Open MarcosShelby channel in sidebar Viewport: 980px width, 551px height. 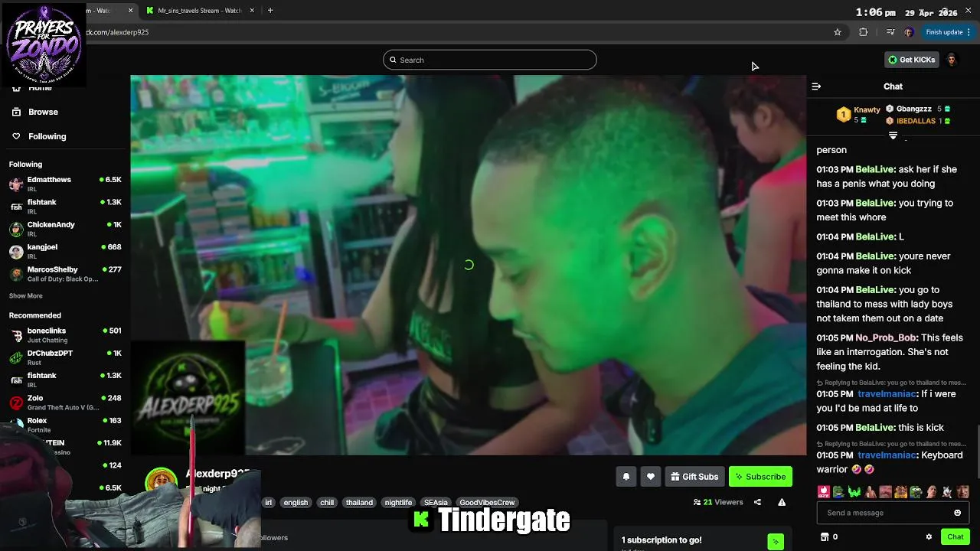pyautogui.click(x=65, y=273)
